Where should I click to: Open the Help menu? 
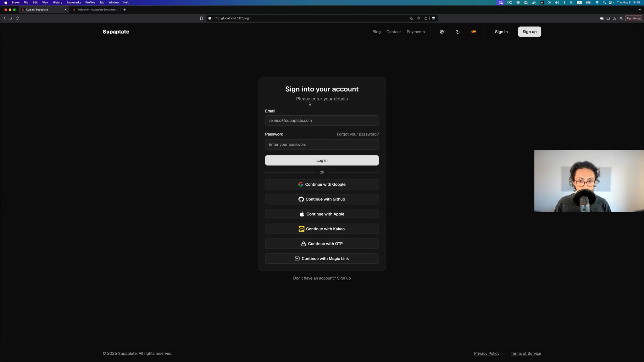coord(126,3)
